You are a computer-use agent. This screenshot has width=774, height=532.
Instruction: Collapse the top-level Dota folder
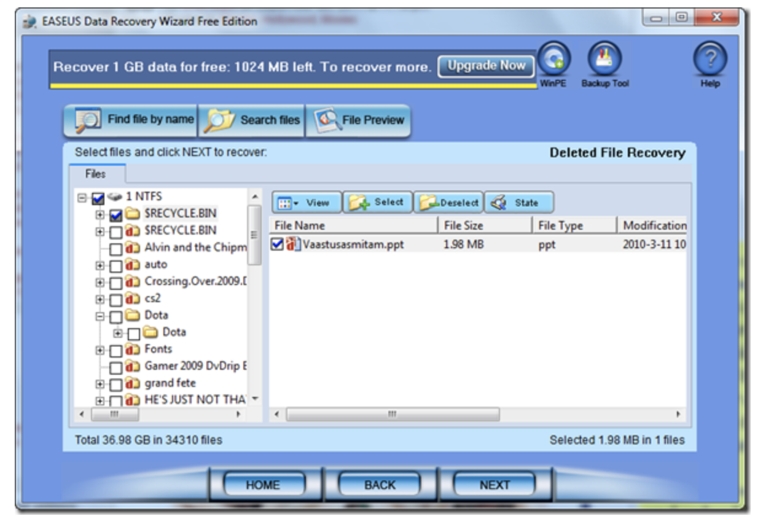pos(100,316)
